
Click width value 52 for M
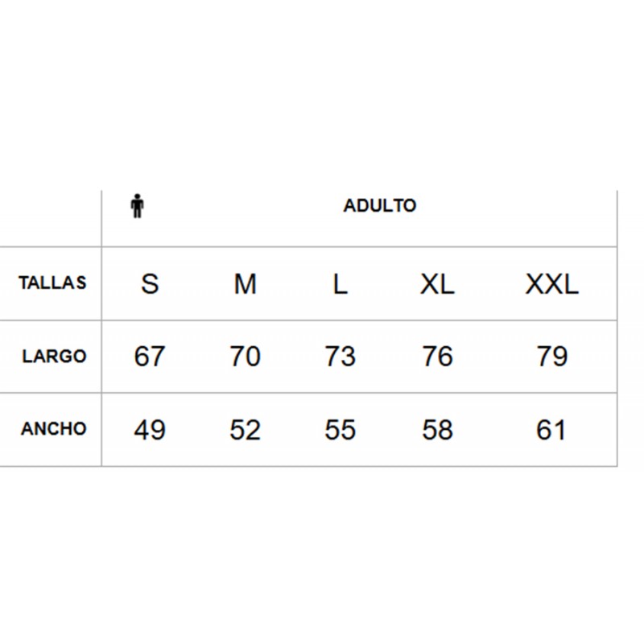pyautogui.click(x=246, y=430)
